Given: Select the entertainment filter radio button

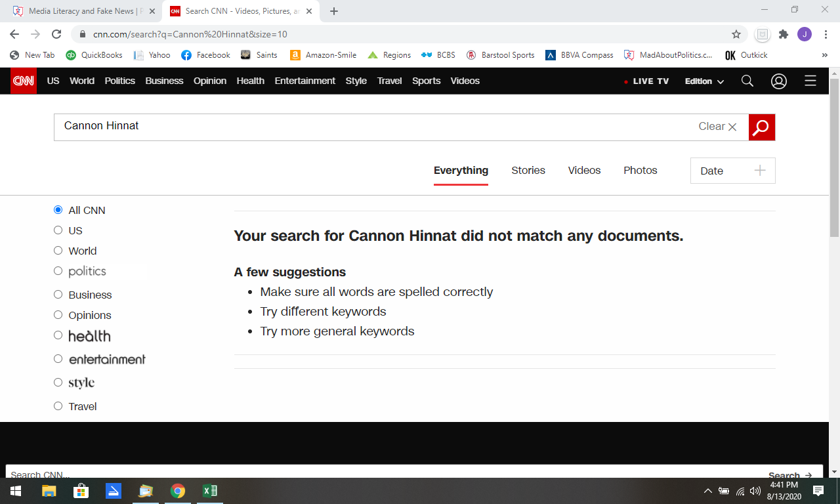Looking at the screenshot, I should coord(58,359).
